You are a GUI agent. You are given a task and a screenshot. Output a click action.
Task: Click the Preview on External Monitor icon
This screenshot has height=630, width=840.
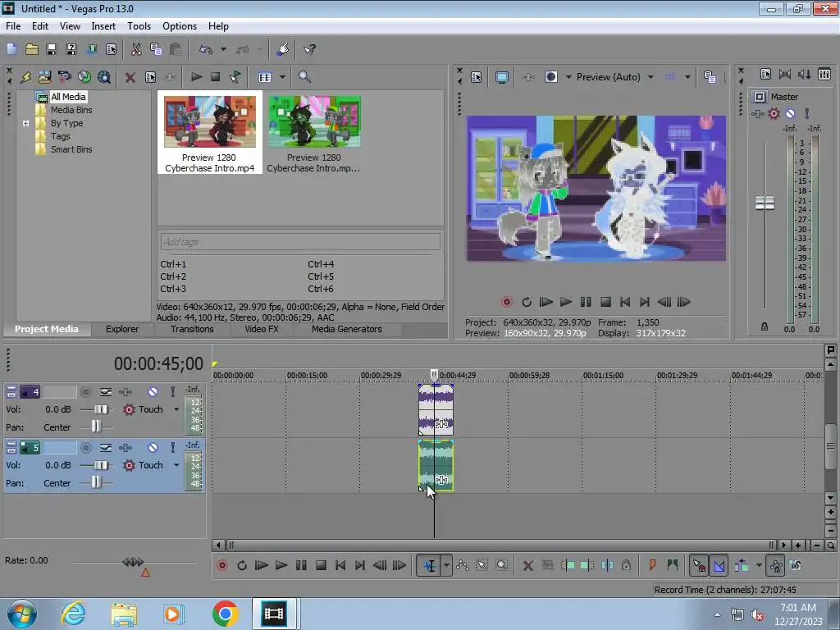coord(502,77)
